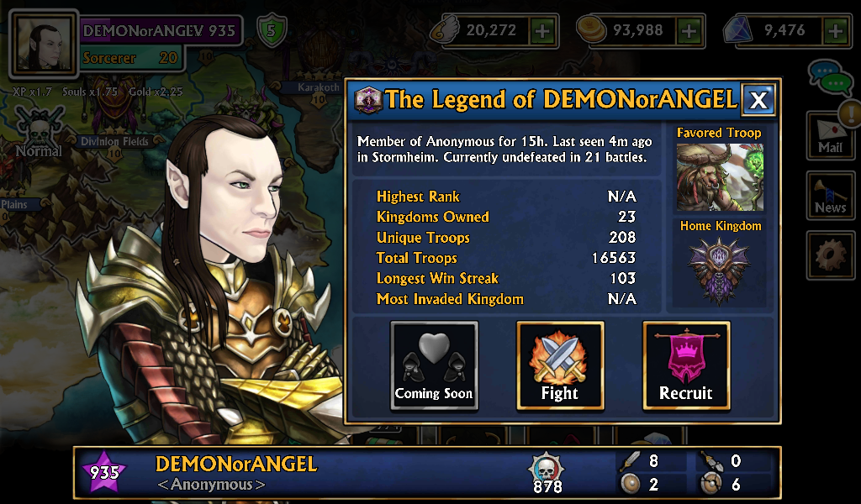Open the News trumpet icon
The height and width of the screenshot is (504, 861).
click(x=830, y=197)
